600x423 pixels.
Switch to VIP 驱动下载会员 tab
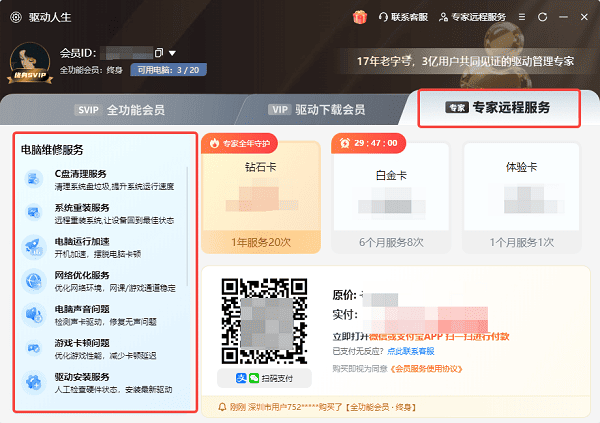tap(316, 110)
